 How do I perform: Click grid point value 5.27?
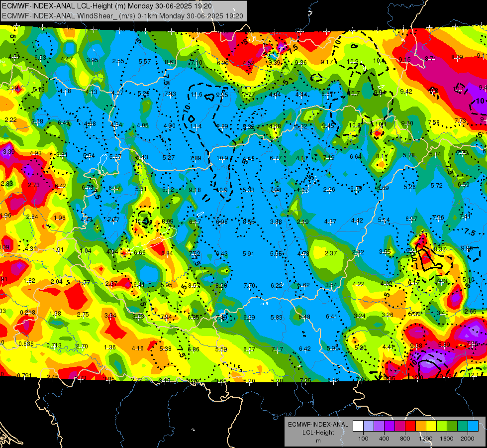[x=169, y=158]
